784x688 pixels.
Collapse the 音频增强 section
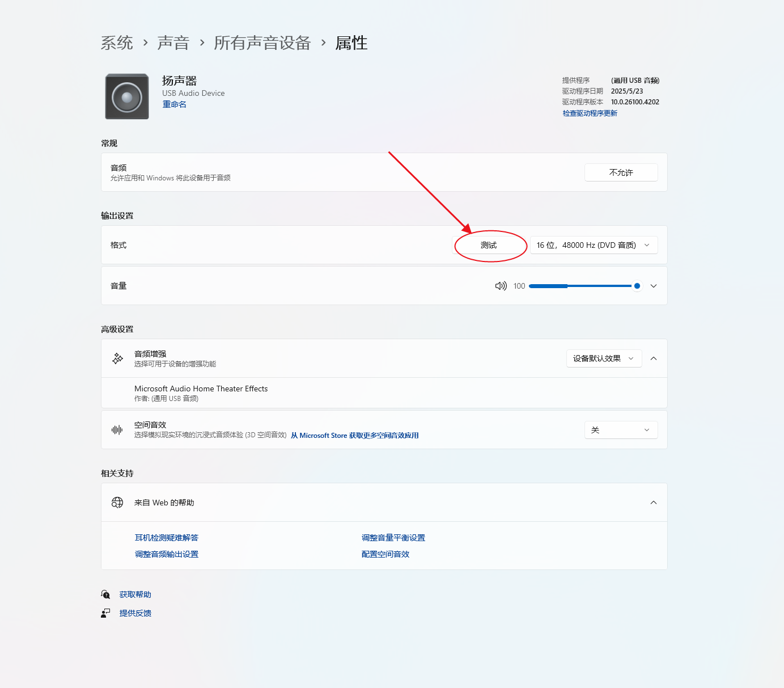653,358
